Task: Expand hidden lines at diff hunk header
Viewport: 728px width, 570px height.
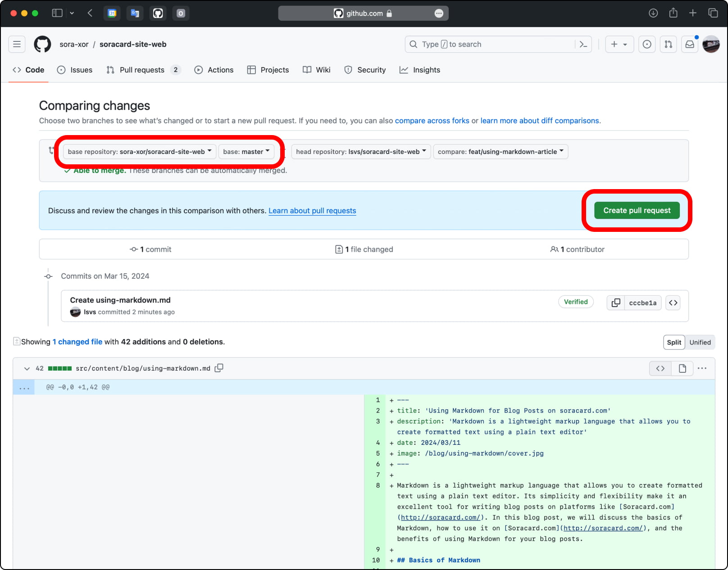Action: point(24,387)
